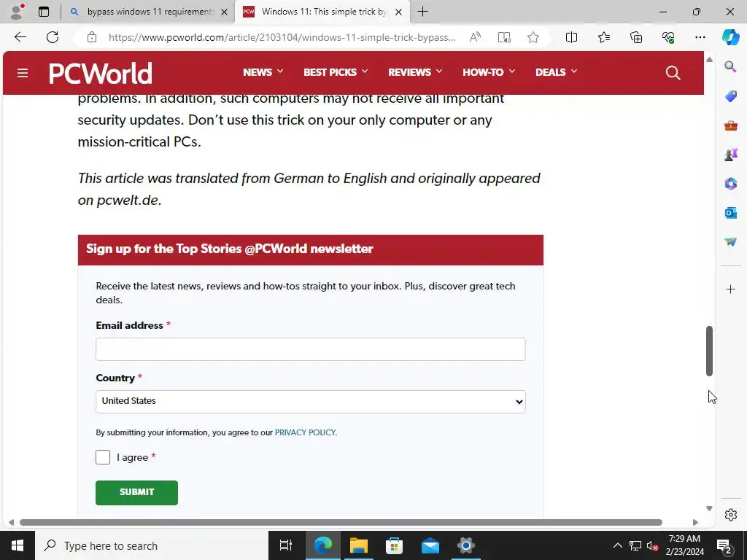View site information lock icon
Image resolution: width=747 pixels, height=560 pixels.
pyautogui.click(x=92, y=37)
